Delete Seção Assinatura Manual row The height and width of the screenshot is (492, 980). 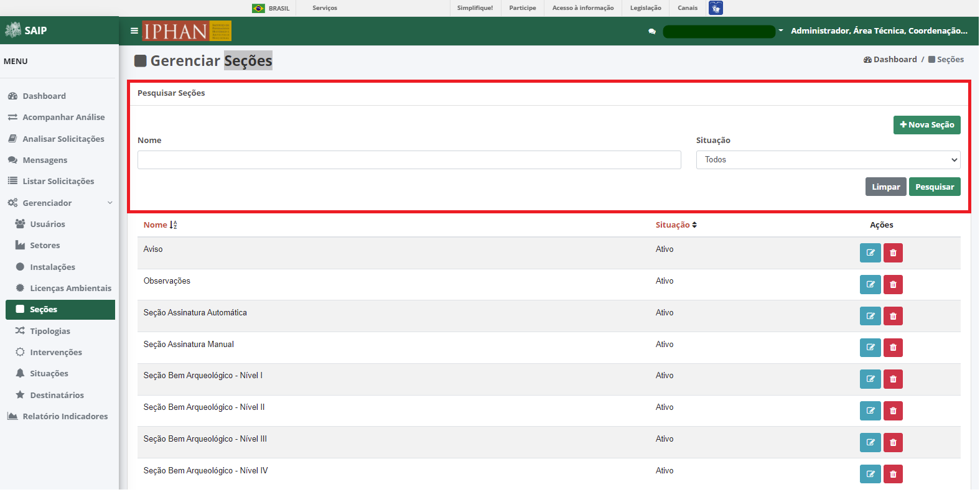click(893, 348)
